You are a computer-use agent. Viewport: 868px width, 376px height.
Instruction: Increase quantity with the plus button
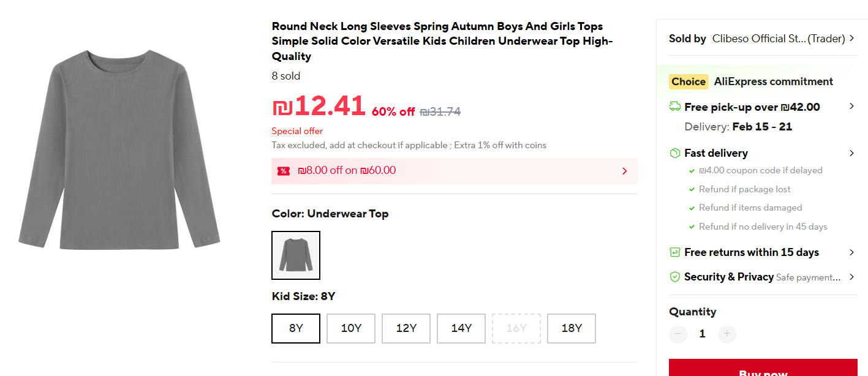[726, 334]
